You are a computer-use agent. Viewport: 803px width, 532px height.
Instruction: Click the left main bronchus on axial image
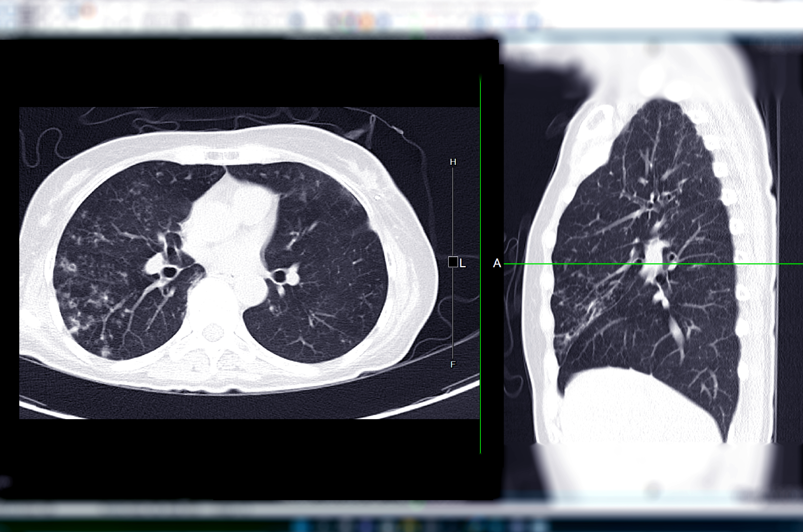(x=279, y=276)
